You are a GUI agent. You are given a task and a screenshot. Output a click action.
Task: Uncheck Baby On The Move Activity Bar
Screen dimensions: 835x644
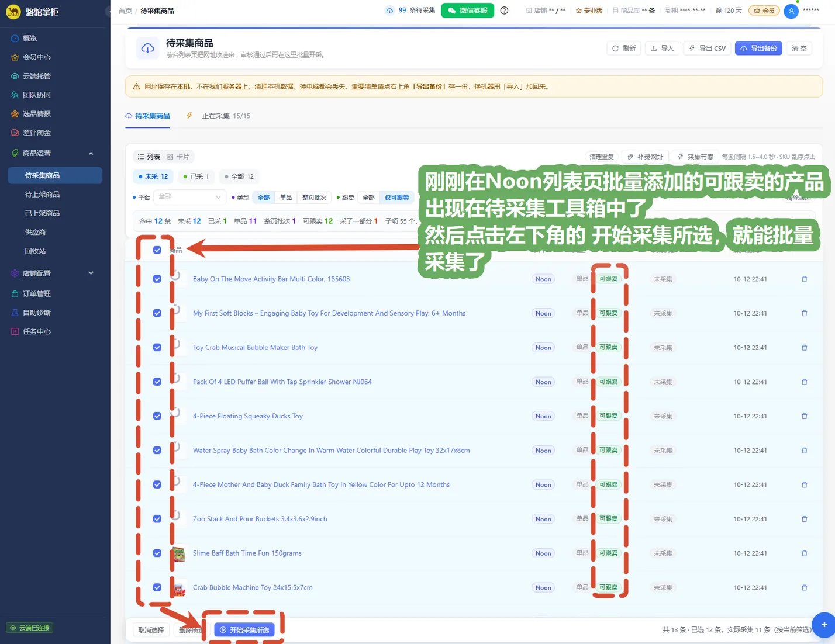click(x=157, y=279)
